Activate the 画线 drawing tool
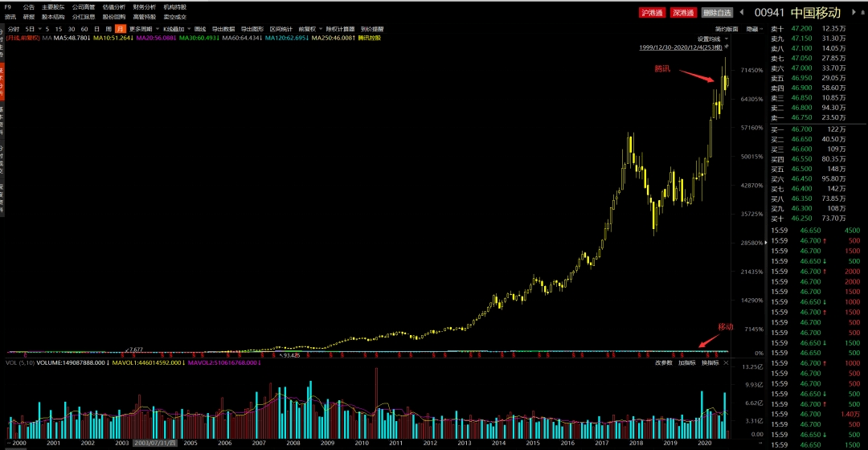The image size is (868, 450). [200, 29]
